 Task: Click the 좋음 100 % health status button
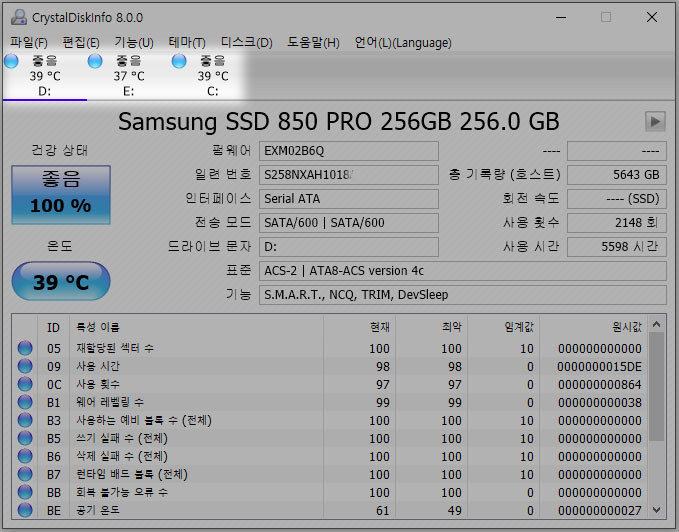(61, 195)
